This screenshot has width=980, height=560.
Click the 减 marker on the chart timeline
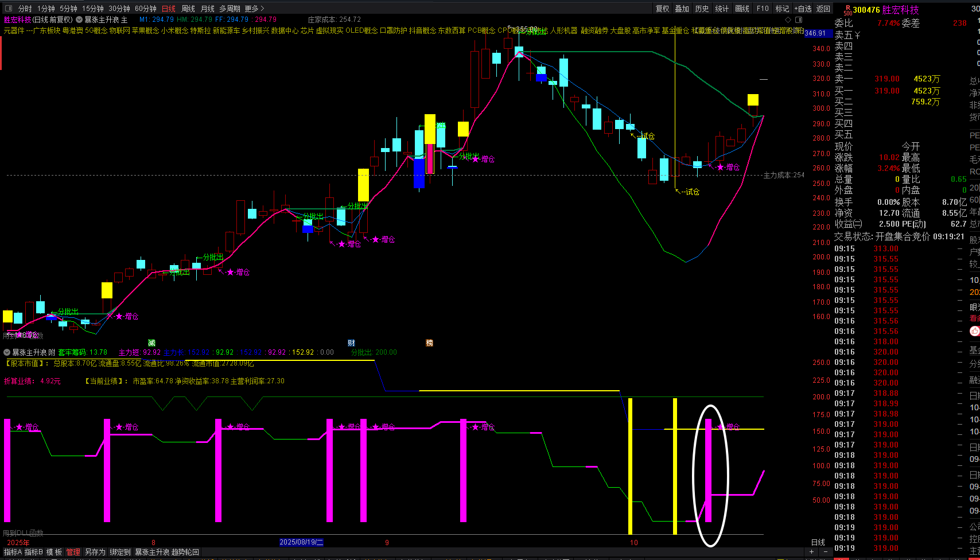tap(151, 343)
